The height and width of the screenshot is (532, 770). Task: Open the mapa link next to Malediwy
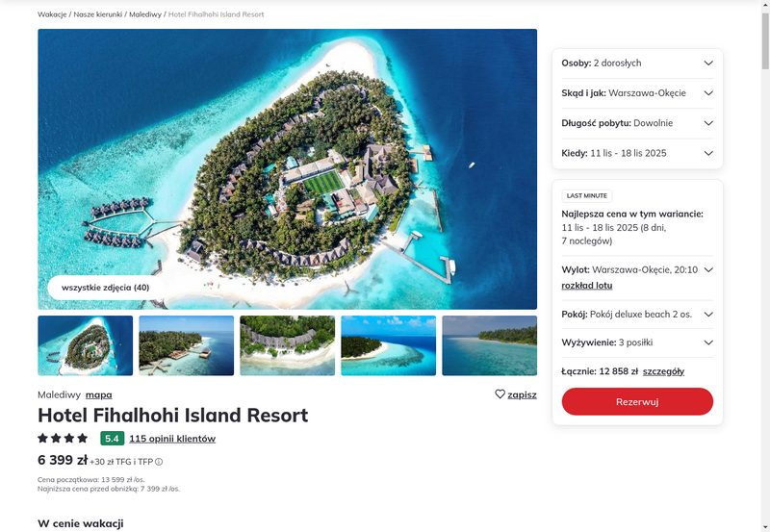click(x=99, y=394)
